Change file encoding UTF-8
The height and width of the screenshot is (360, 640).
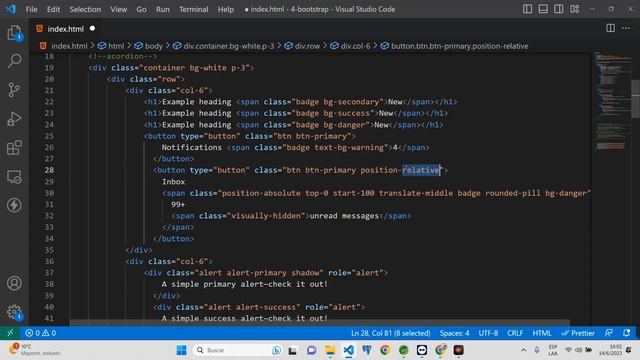pyautogui.click(x=488, y=333)
